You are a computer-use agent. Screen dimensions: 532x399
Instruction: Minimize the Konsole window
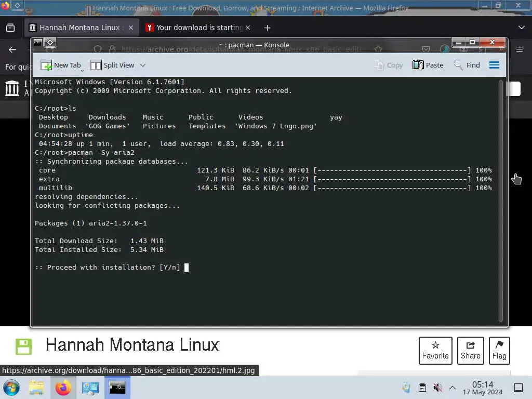[x=459, y=43]
